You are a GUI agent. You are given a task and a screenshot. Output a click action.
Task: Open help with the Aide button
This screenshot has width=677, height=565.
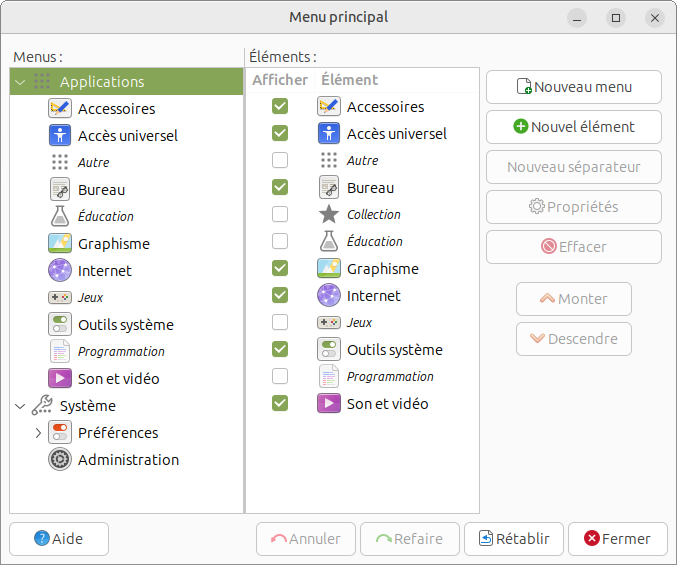point(59,539)
